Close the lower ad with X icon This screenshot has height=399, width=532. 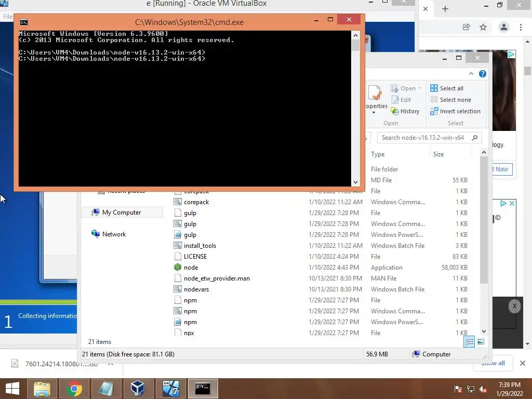[x=512, y=203]
